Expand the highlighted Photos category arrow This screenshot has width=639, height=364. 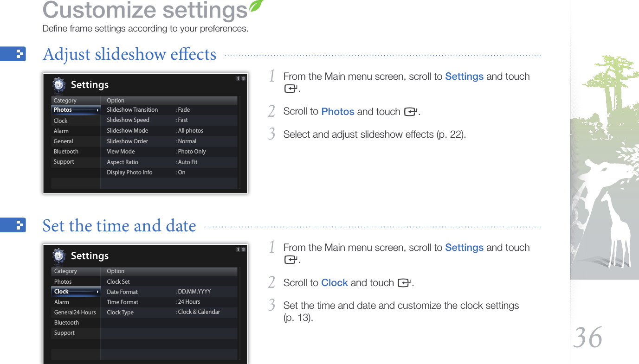98,110
